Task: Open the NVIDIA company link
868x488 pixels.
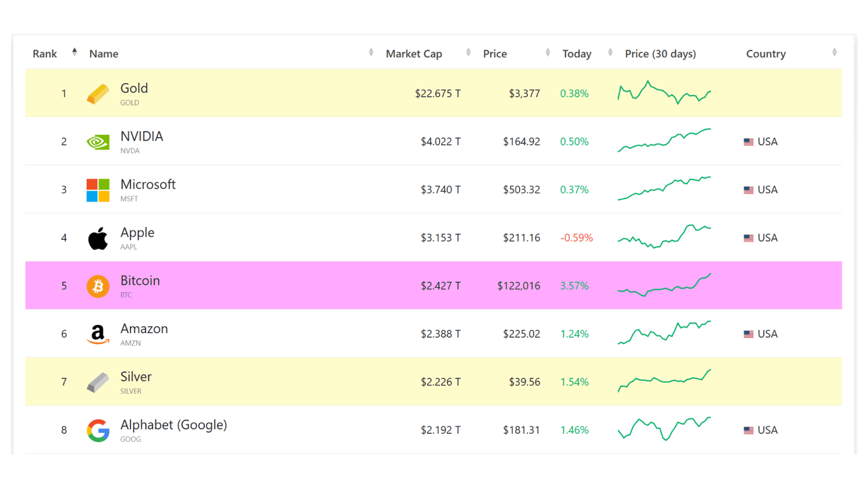Action: pyautogui.click(x=142, y=136)
